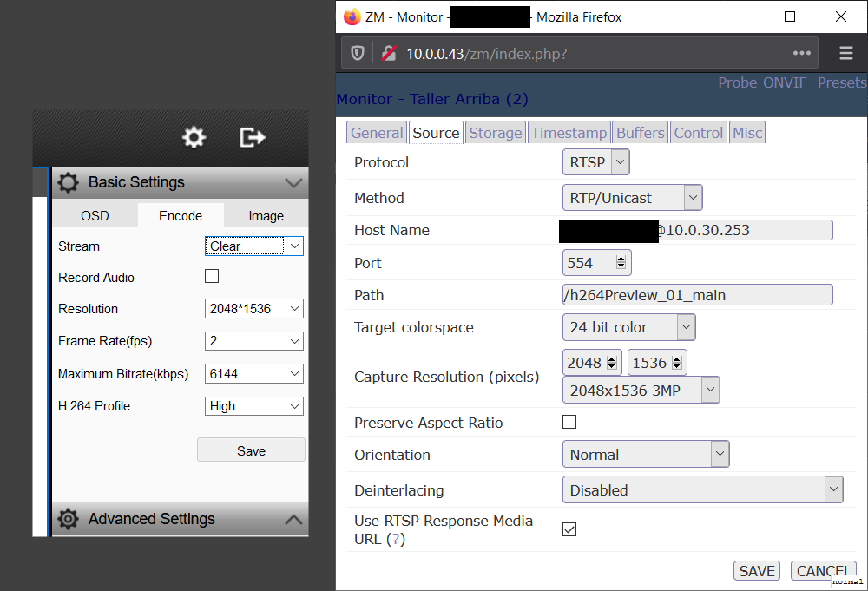Minimize the Firefox window
Viewport: 868px width, 591px height.
[x=740, y=16]
